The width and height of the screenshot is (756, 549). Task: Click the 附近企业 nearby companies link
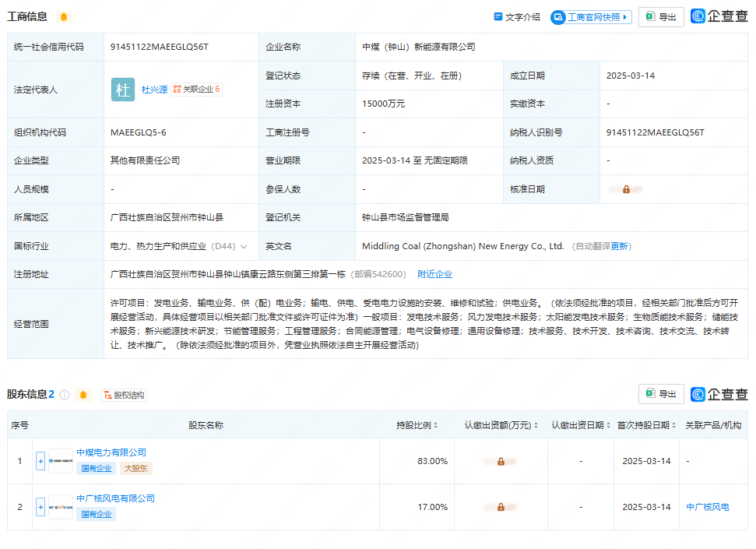(434, 274)
